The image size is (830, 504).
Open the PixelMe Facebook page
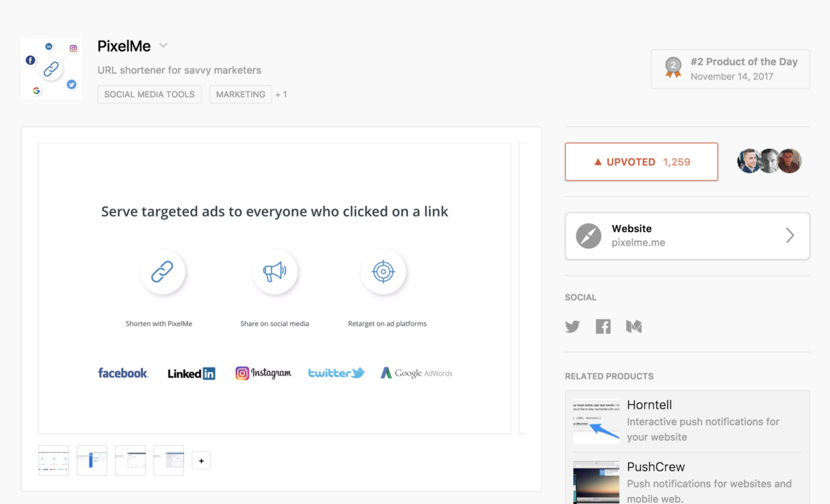click(x=603, y=327)
